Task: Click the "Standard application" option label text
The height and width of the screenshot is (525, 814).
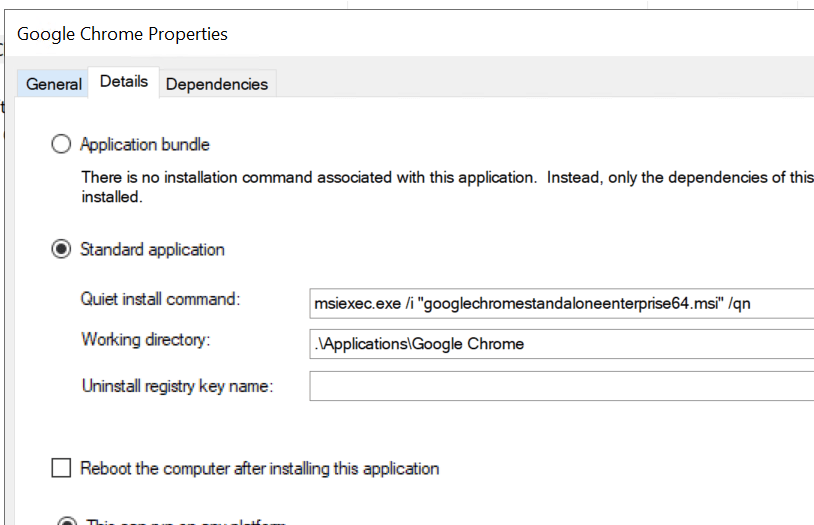Action: pyautogui.click(x=152, y=249)
